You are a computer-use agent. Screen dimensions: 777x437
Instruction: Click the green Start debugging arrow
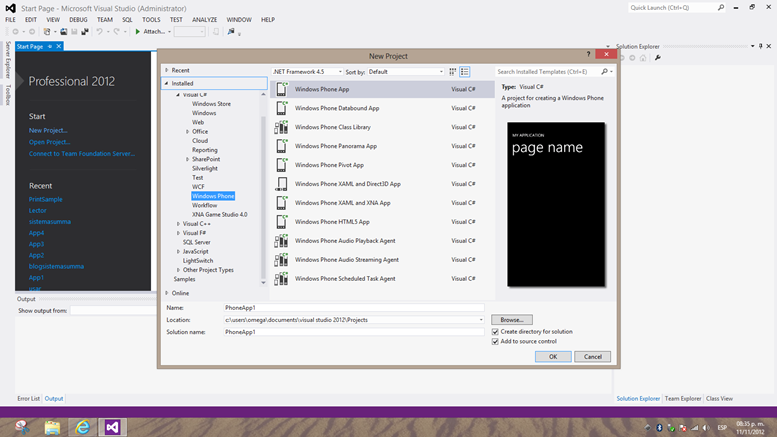pos(138,32)
